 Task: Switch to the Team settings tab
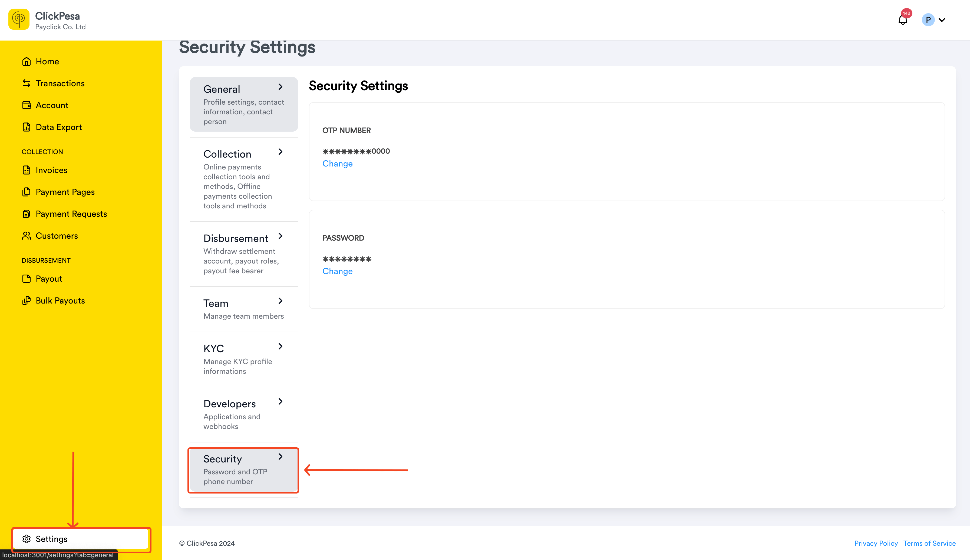244,309
